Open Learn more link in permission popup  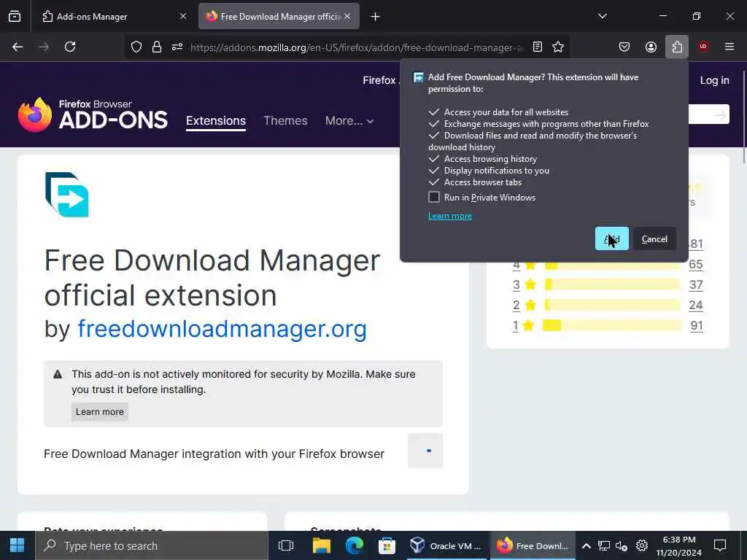point(449,216)
